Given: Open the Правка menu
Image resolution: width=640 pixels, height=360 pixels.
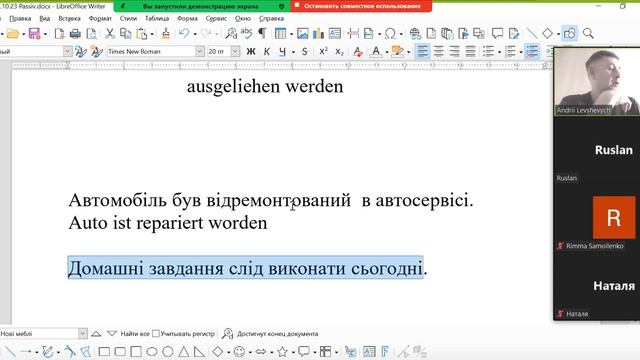Looking at the screenshot, I should click(x=20, y=18).
